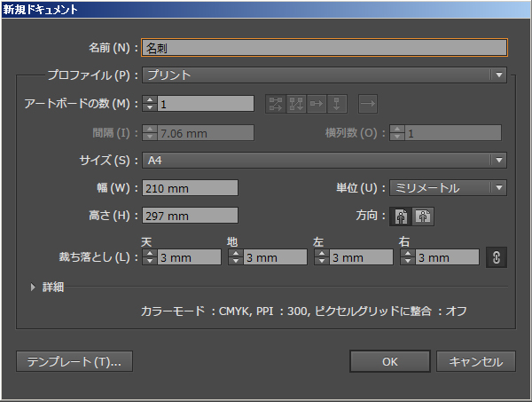Click the OK button

(389, 361)
